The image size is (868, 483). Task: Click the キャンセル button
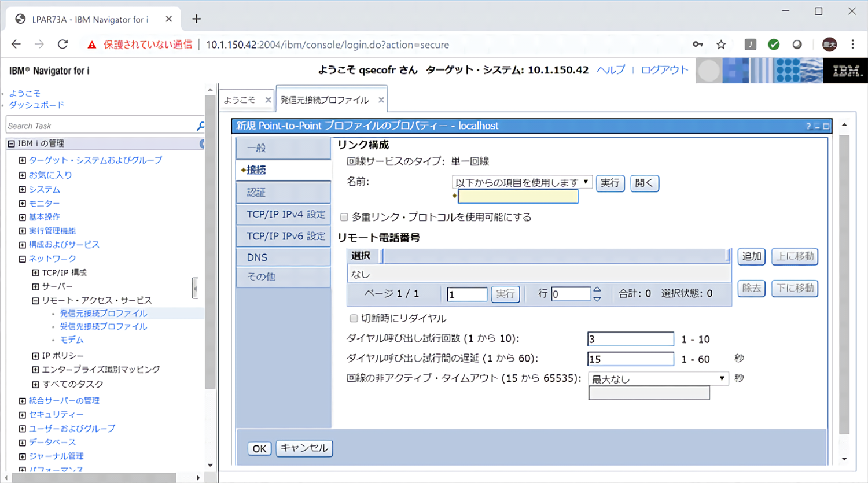click(304, 448)
